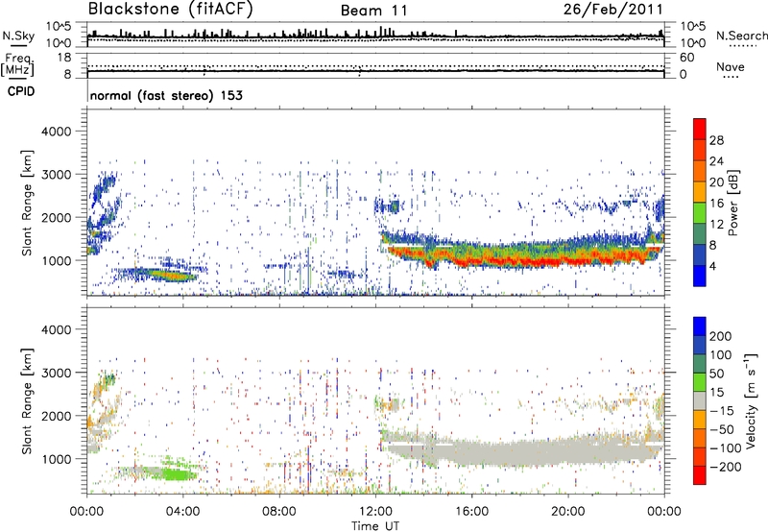Click the "24" label on Power colorbar
The image size is (768, 532).
(x=716, y=161)
